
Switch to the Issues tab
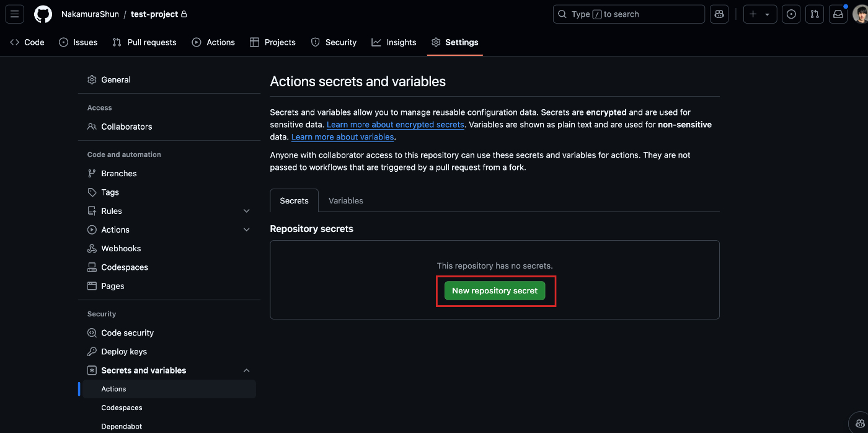(x=78, y=42)
